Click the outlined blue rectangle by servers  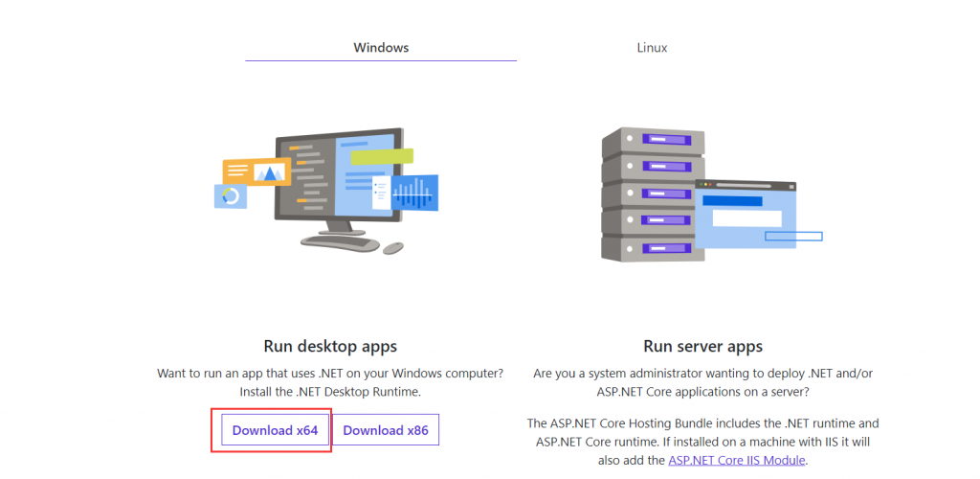click(x=793, y=236)
